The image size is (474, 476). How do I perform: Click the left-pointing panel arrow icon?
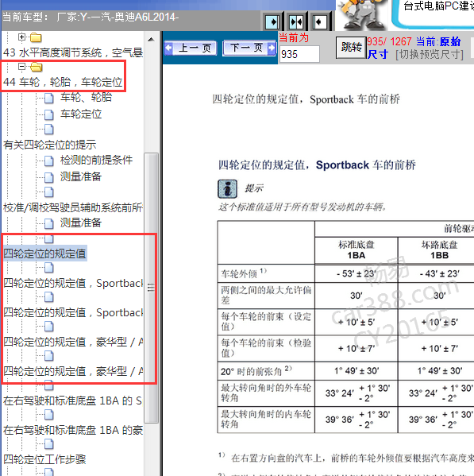319,22
